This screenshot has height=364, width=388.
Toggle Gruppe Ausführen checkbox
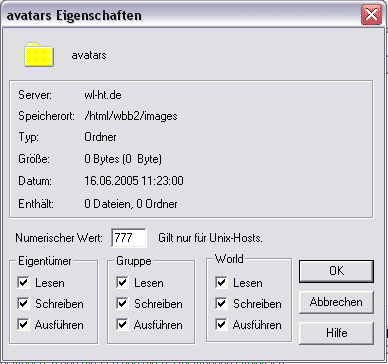(122, 325)
